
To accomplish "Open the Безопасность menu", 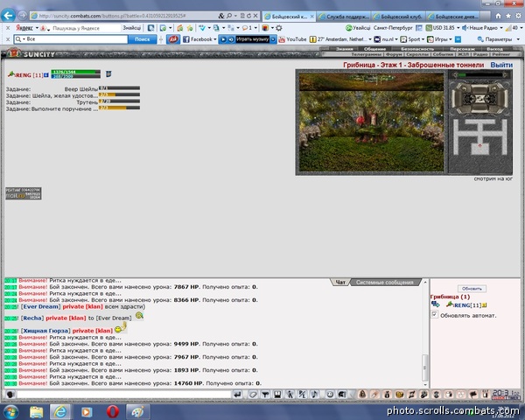I will click(417, 49).
